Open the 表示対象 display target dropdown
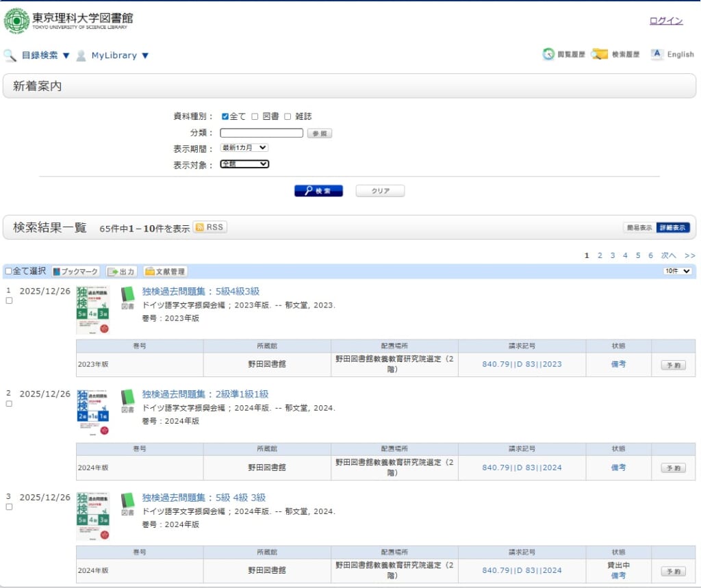 click(244, 164)
